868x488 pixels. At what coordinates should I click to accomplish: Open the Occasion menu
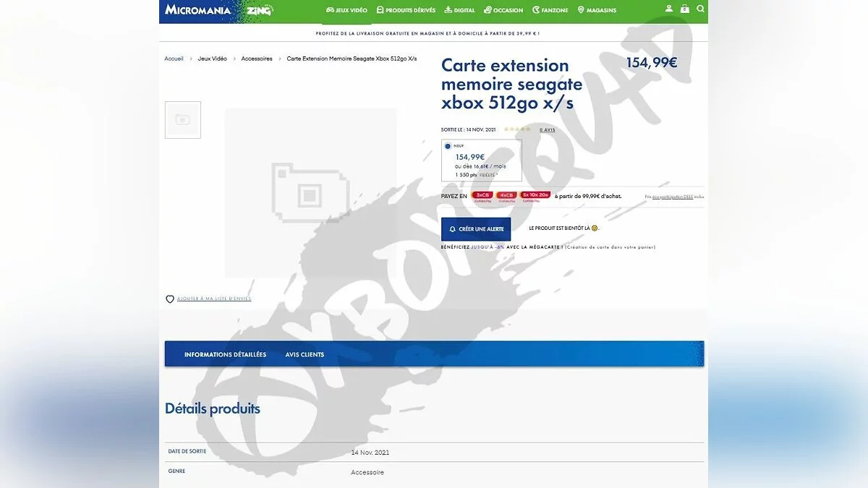pyautogui.click(x=503, y=10)
